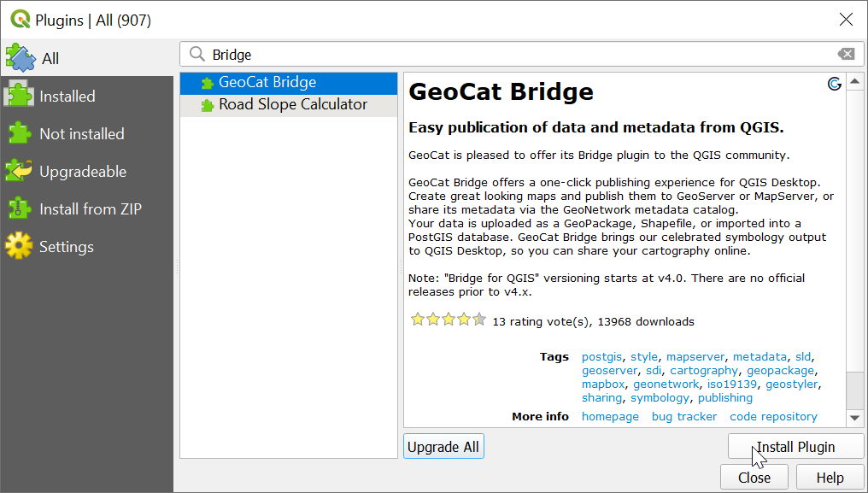The height and width of the screenshot is (493, 868).
Task: Install the GeoCat Bridge plugin
Action: (x=795, y=446)
